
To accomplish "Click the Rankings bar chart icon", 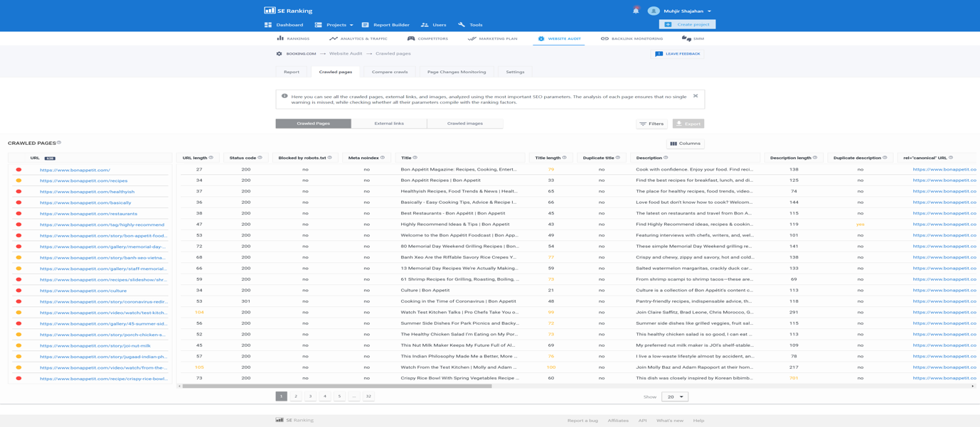I will (280, 38).
